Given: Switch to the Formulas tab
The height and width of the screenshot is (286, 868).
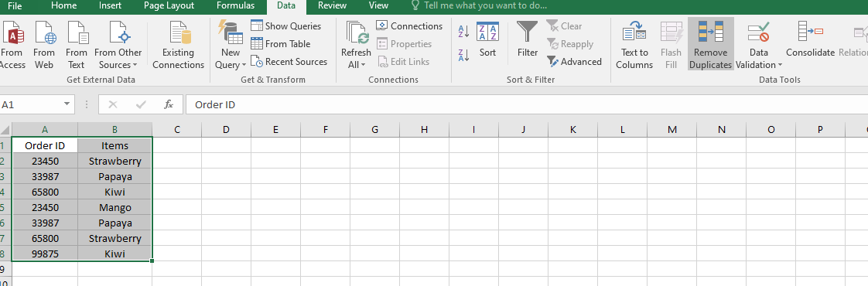Looking at the screenshot, I should pos(235,5).
